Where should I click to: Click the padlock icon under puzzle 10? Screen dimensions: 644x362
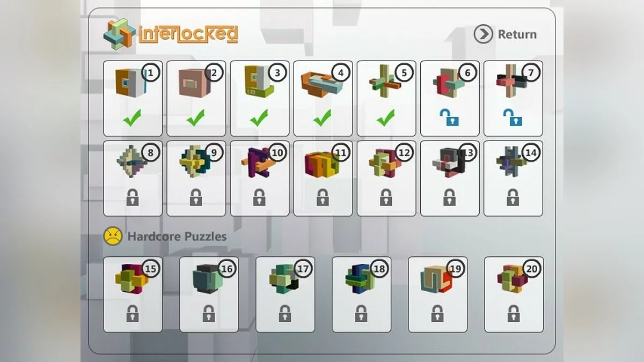(259, 197)
